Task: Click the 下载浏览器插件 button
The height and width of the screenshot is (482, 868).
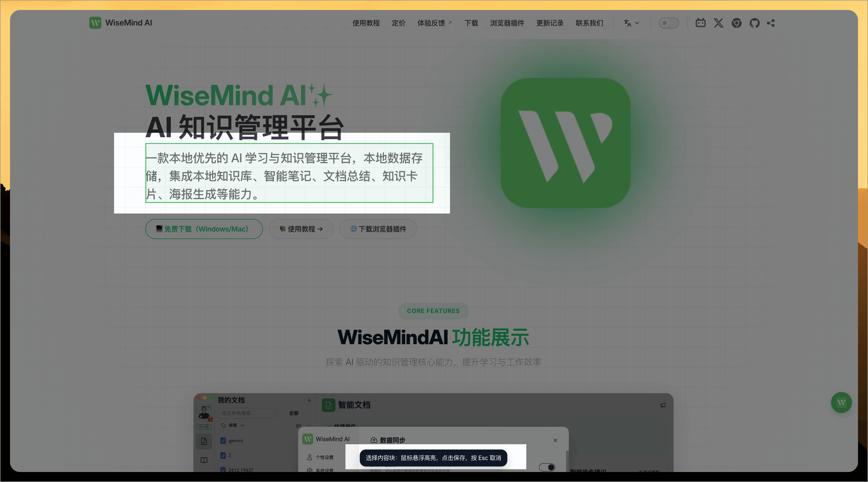Action: pos(378,229)
